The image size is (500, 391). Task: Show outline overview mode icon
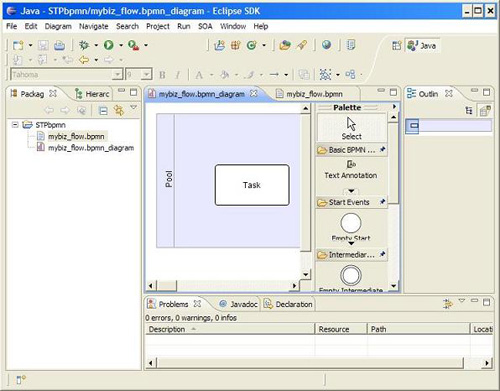[485, 111]
